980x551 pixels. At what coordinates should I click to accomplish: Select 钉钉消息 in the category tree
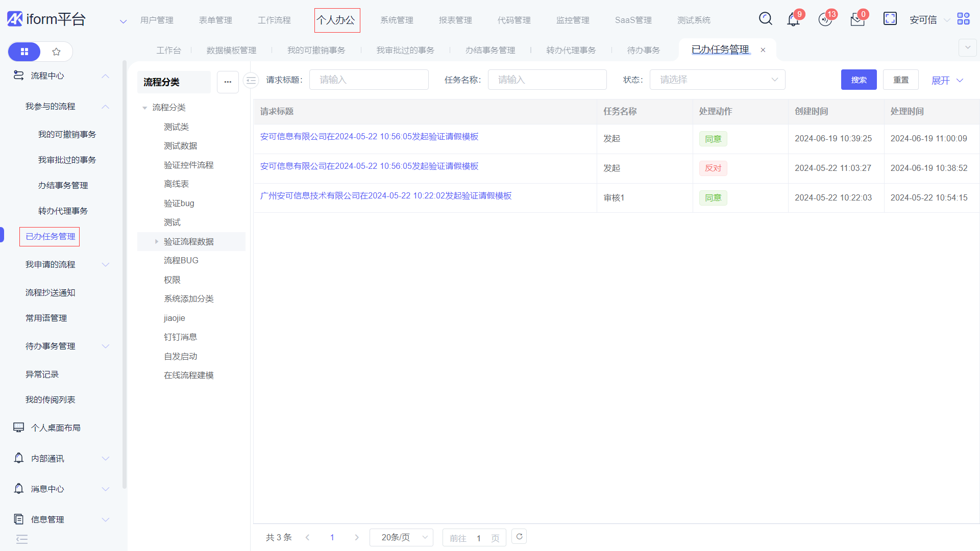point(180,337)
